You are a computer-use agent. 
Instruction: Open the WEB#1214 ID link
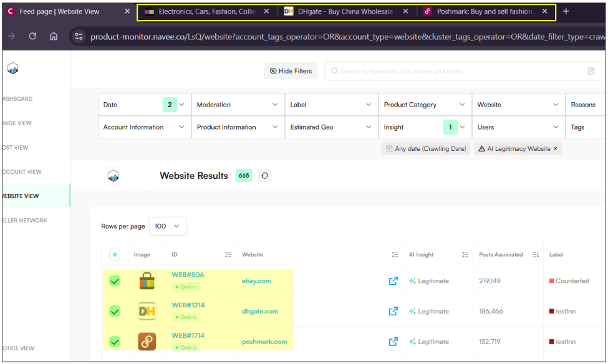pos(188,305)
